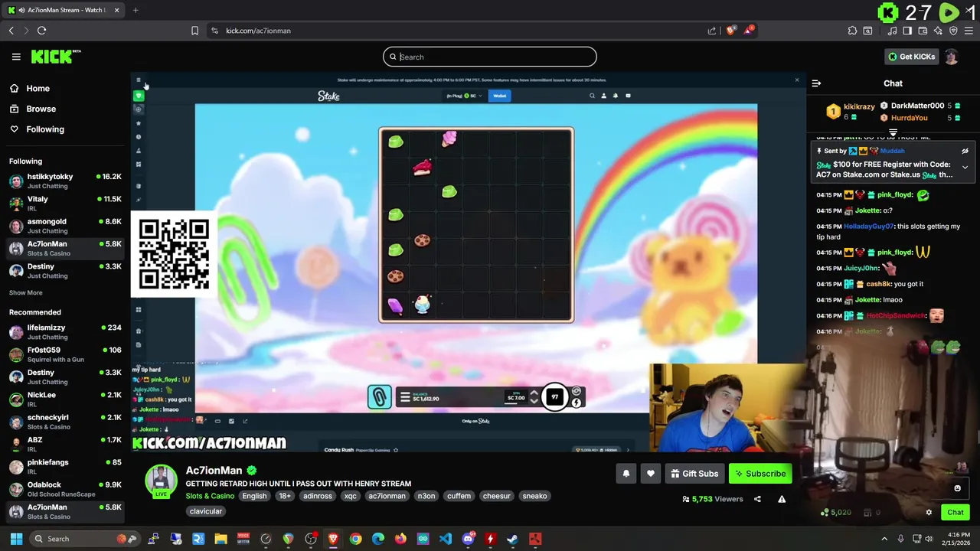The image size is (980, 551).
Task: Open the Kick hamburger menu
Action: point(16,57)
